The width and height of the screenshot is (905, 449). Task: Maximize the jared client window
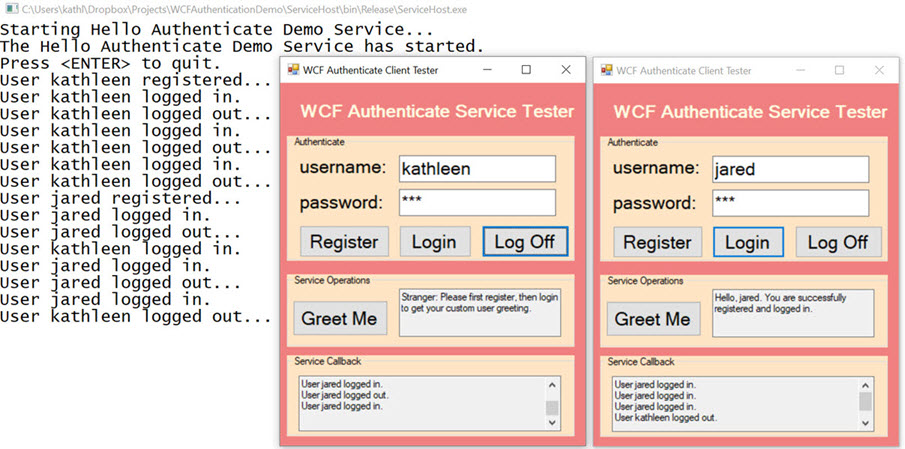click(839, 70)
